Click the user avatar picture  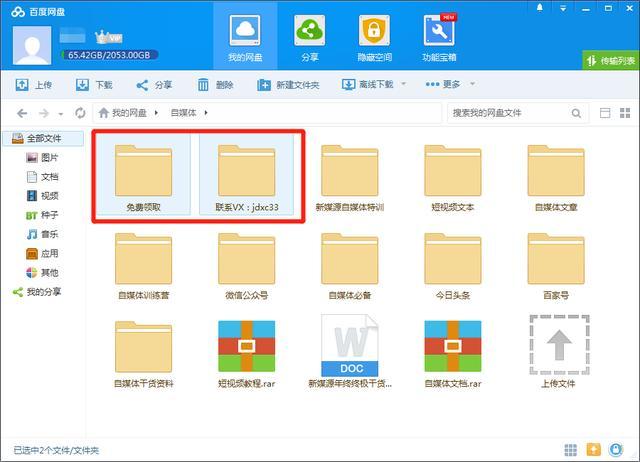tap(32, 45)
